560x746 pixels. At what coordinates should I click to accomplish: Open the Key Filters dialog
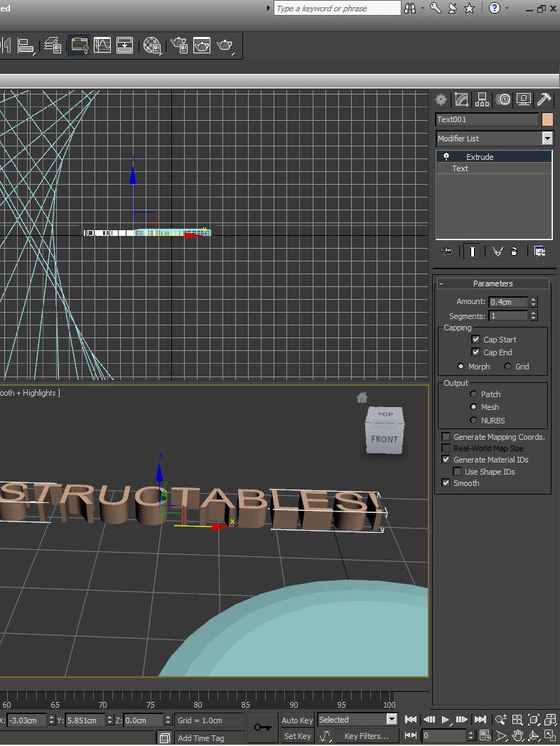coord(366,736)
